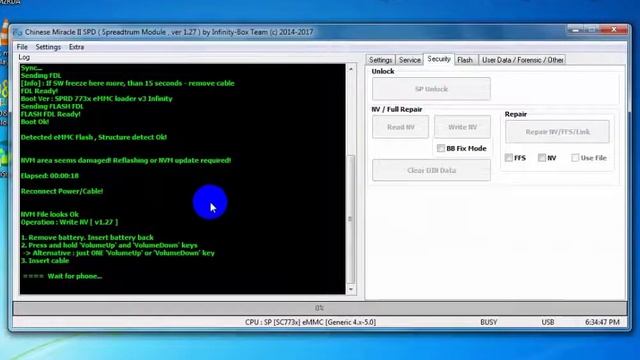Click the CPU : SP [SC773x] eMMC status text
Screen dimensions: 640x360
pyautogui.click(x=310, y=322)
